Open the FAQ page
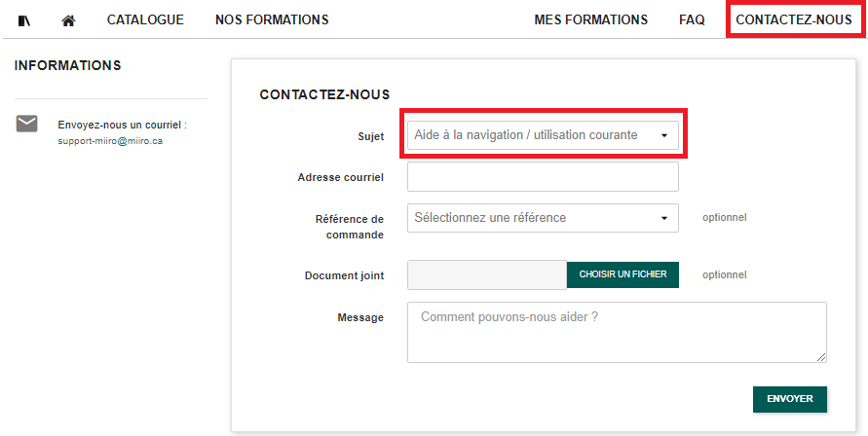The image size is (868, 436). [x=692, y=19]
